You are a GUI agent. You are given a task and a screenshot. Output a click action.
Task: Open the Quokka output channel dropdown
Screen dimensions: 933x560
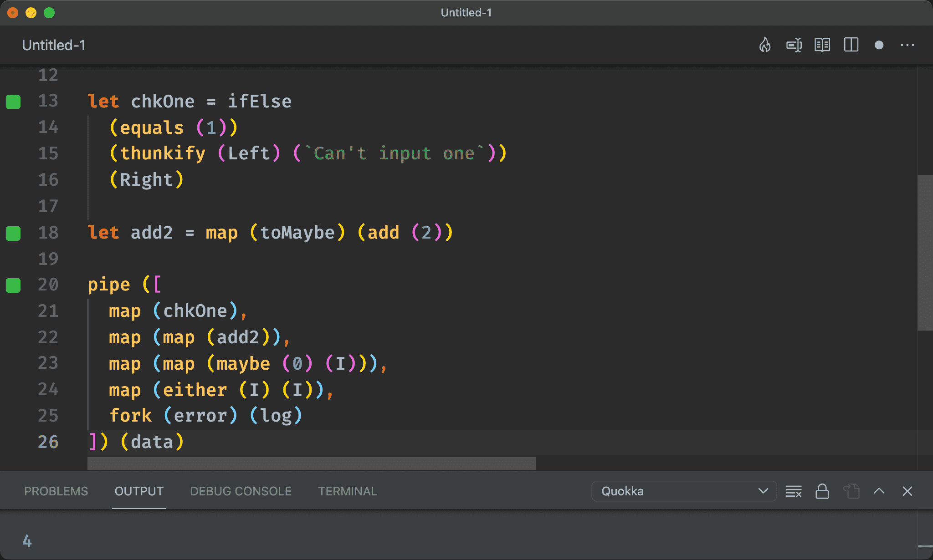(x=684, y=491)
